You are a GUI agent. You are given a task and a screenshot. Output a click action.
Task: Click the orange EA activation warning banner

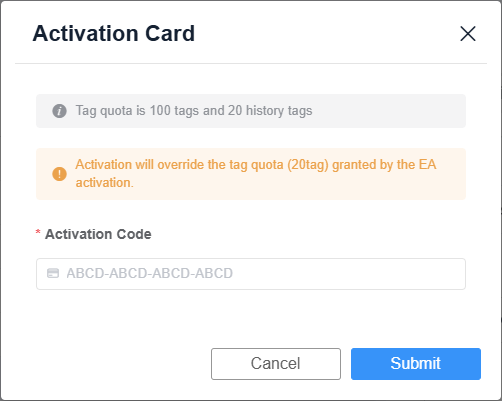click(x=251, y=174)
